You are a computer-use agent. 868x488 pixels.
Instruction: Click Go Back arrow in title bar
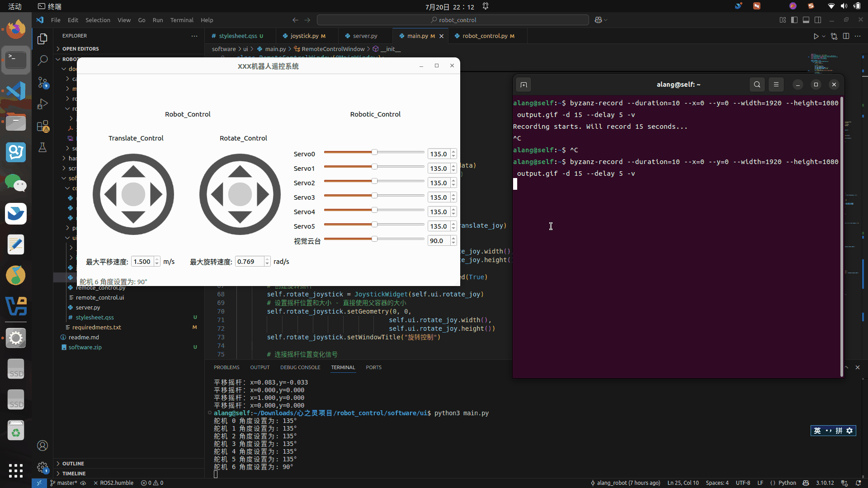[295, 20]
